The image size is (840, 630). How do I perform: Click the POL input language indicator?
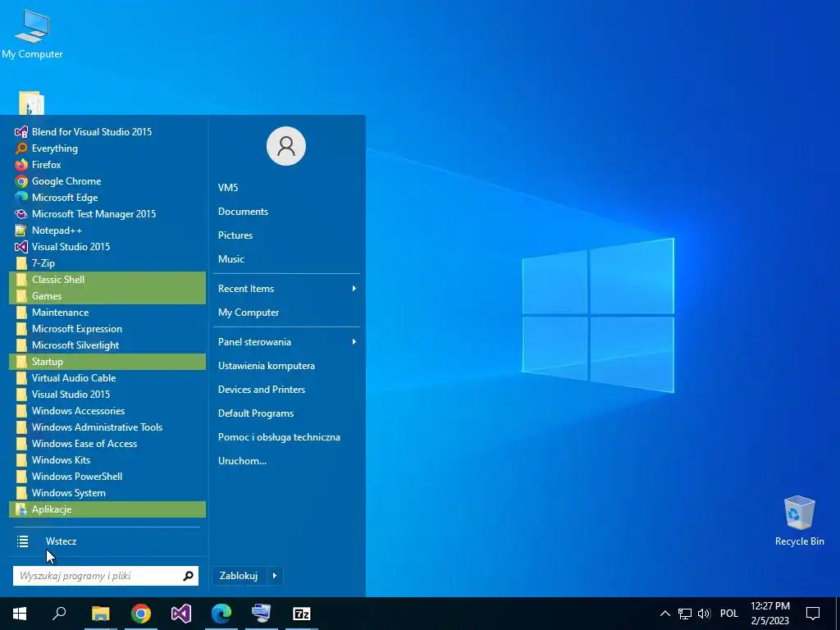point(729,614)
